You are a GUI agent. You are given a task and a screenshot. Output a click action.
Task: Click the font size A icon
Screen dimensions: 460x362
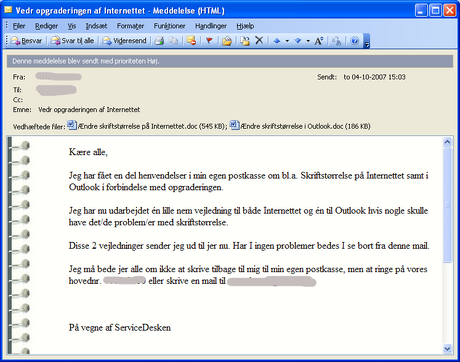(x=318, y=41)
